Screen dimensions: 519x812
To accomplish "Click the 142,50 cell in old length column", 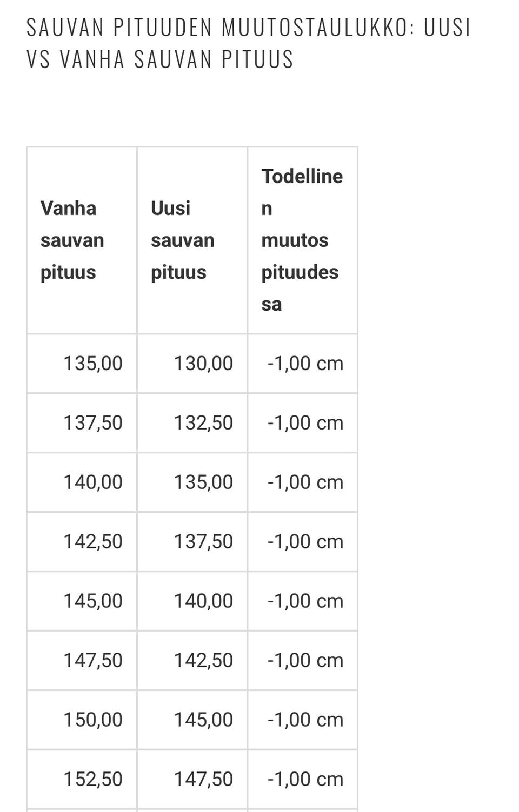I will 93,541.
